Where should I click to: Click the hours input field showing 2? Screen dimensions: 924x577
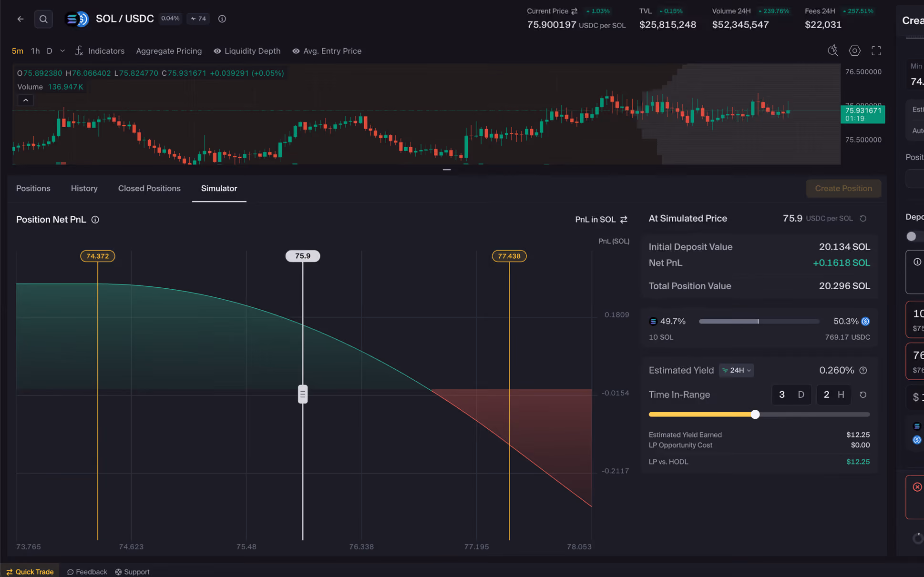pos(834,395)
